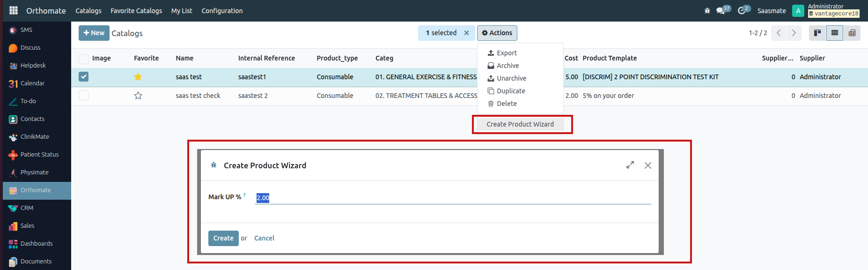Viewport: 868px width, 270px height.
Task: Open conversations icon with 37 badge
Action: coord(723,10)
